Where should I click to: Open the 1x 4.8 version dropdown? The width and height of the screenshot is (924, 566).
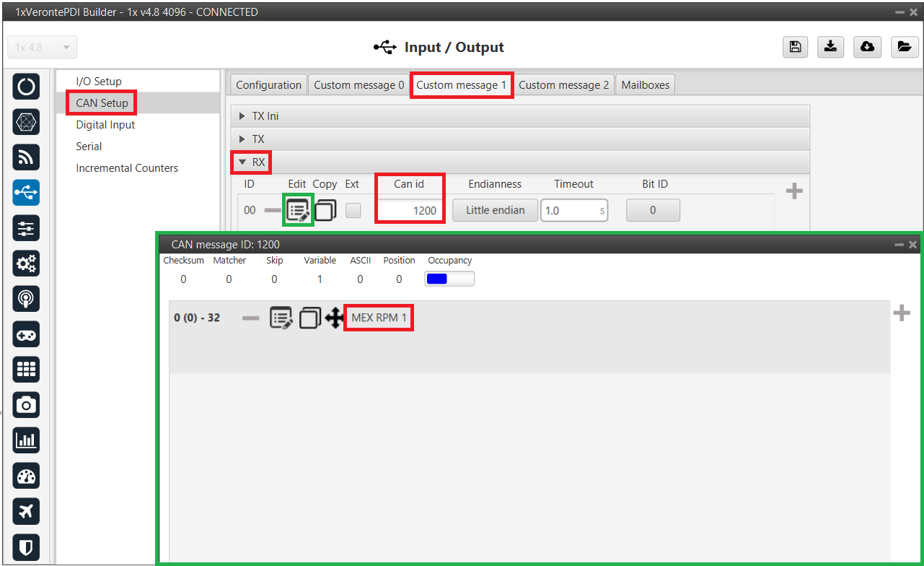click(43, 48)
